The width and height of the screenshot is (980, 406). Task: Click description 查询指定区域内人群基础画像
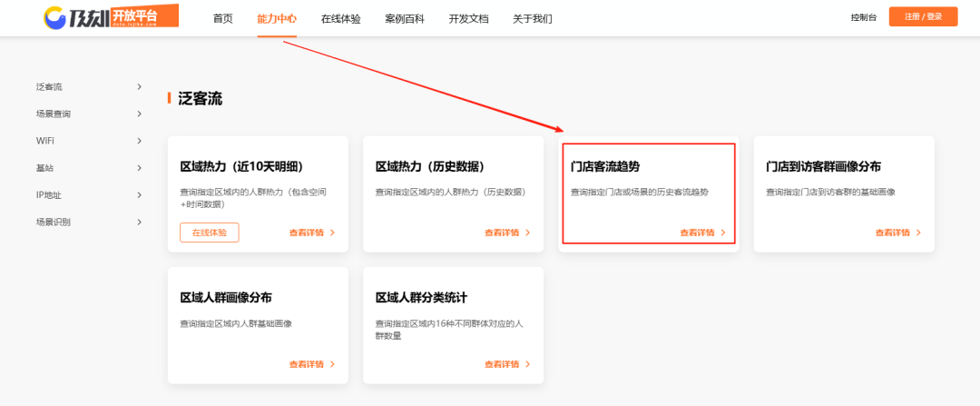coord(236,323)
